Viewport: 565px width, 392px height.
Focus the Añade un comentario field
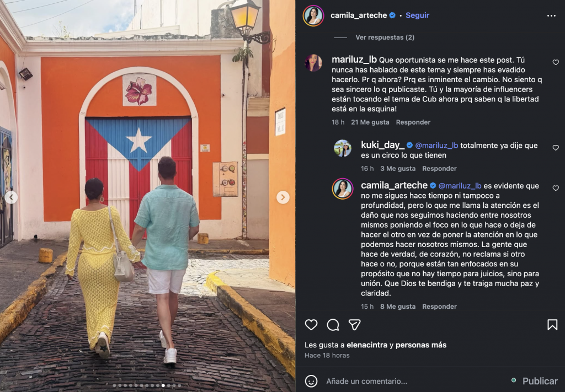pyautogui.click(x=414, y=381)
